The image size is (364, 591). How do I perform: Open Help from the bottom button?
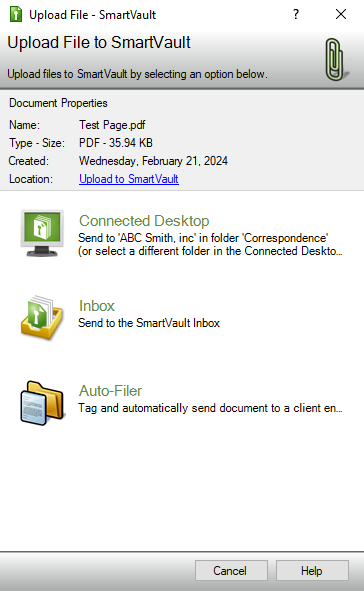pos(312,571)
